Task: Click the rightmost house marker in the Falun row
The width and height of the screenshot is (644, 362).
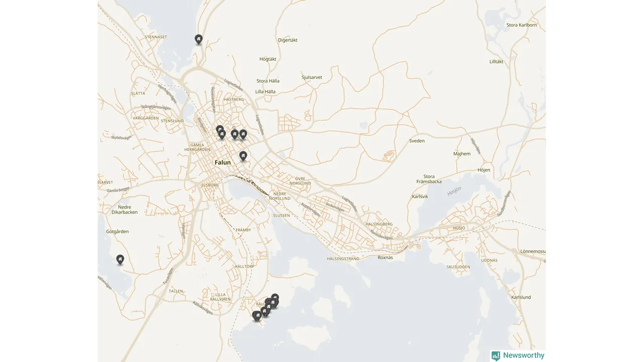Action: (x=243, y=134)
